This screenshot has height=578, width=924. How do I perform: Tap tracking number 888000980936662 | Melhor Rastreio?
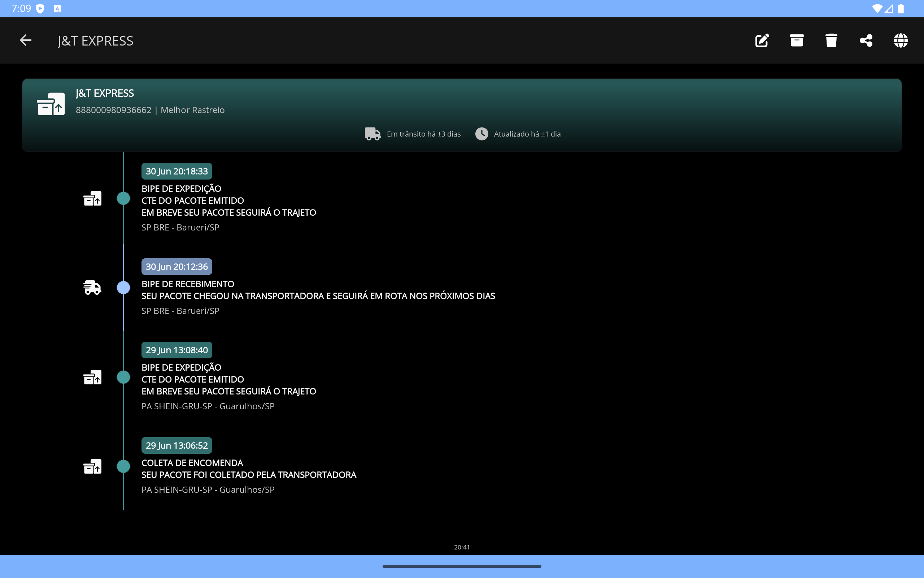tap(150, 110)
